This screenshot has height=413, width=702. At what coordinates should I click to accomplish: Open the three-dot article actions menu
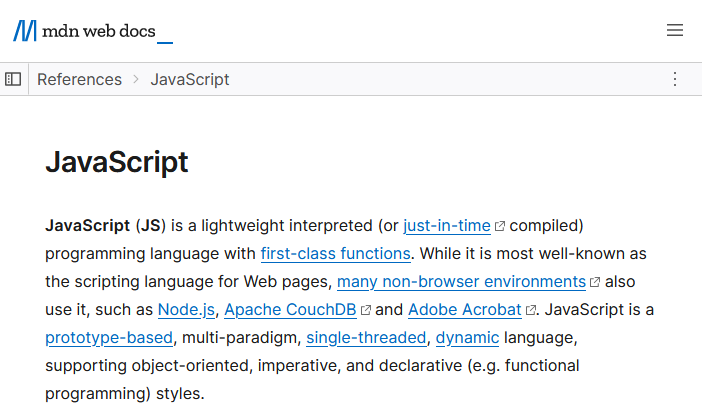pos(674,79)
